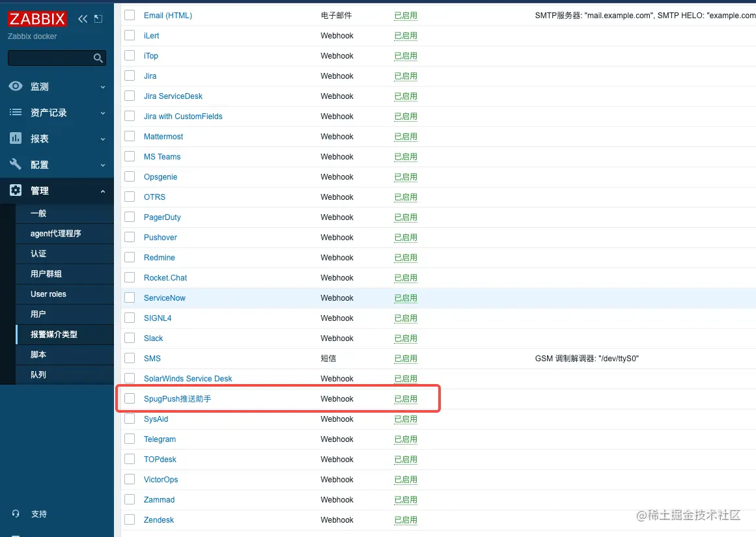This screenshot has height=537, width=756.
Task: Click the 配置 wrench icon
Action: click(x=16, y=165)
